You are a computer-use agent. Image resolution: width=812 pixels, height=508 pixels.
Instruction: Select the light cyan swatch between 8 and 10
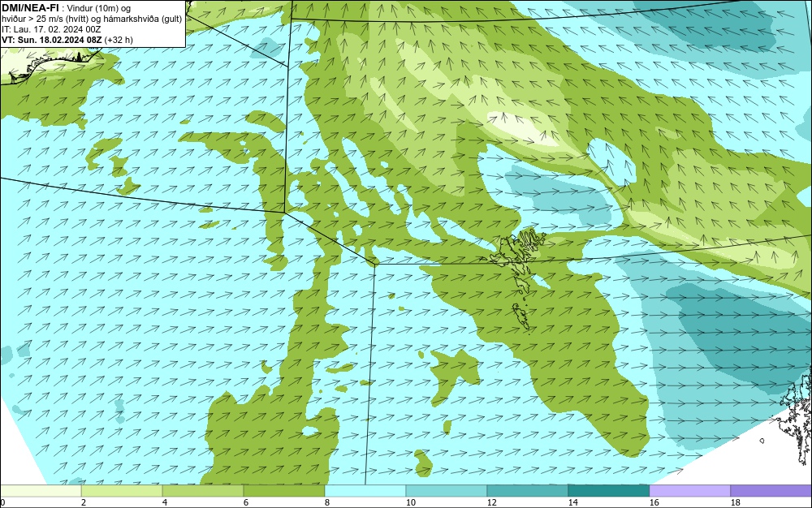(365, 490)
